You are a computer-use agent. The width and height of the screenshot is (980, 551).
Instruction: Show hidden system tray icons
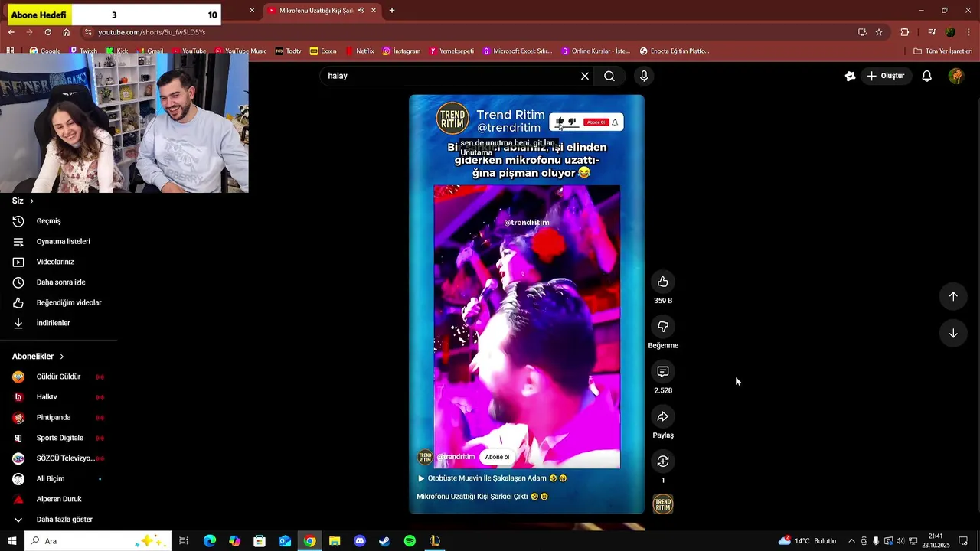(x=851, y=541)
